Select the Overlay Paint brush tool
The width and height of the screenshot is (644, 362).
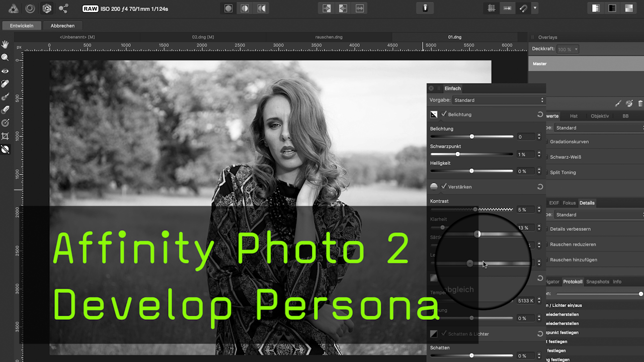[x=5, y=97]
